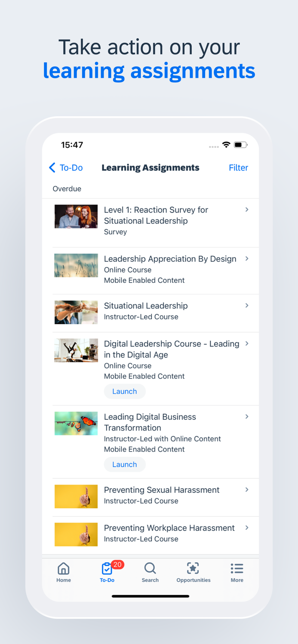
Task: Expand the Level 1 Reaction Survey chevron
Action: point(247,210)
